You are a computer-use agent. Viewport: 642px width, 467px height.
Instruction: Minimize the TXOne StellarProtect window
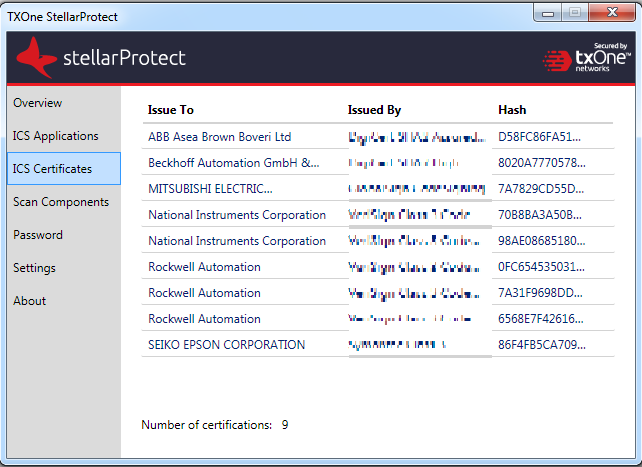[x=548, y=13]
